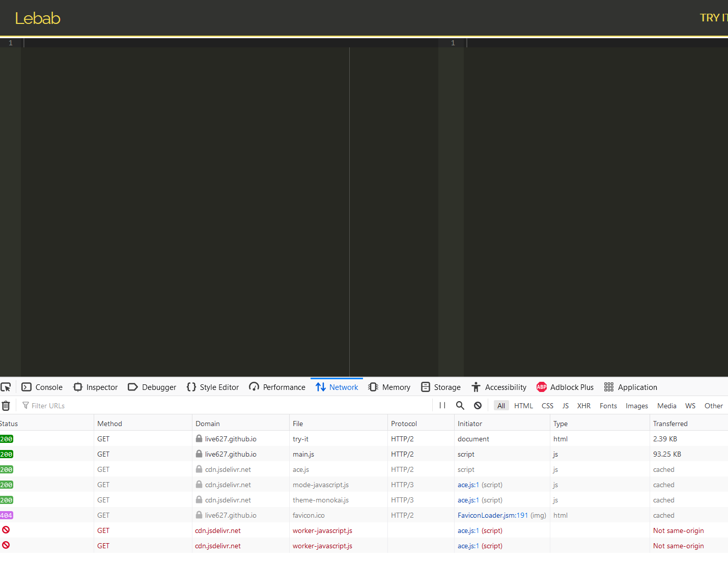Pause network recording
The height and width of the screenshot is (562, 728).
442,406
